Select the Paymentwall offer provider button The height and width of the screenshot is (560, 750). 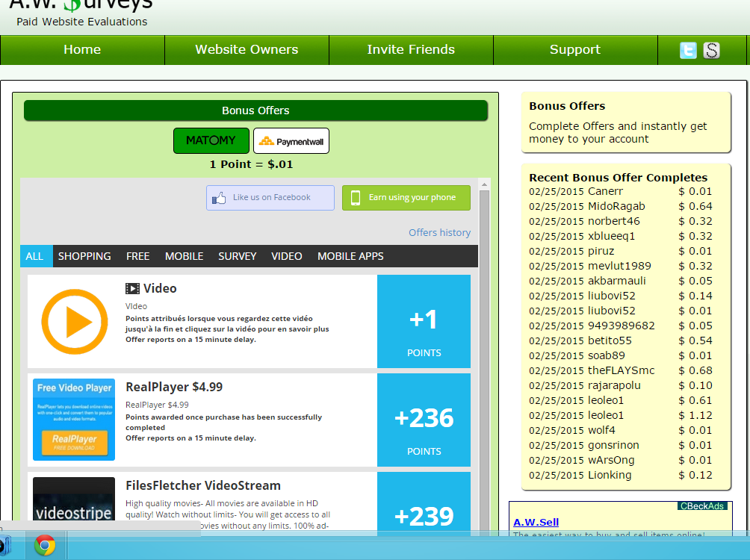291,140
